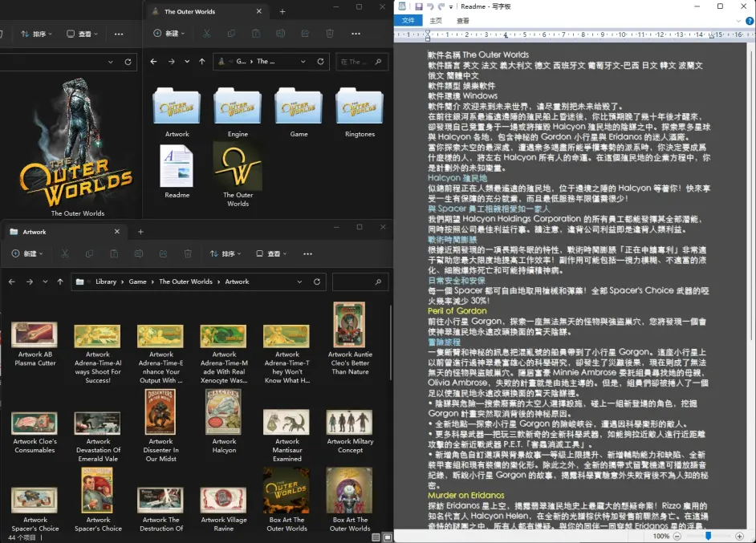Image resolution: width=756 pixels, height=543 pixels.
Task: Go up one level in Artwork window
Action: click(60, 282)
